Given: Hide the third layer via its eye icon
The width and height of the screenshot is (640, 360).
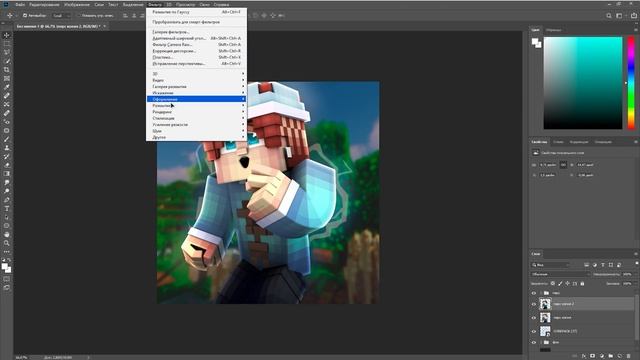Looking at the screenshot, I should [x=534, y=318].
